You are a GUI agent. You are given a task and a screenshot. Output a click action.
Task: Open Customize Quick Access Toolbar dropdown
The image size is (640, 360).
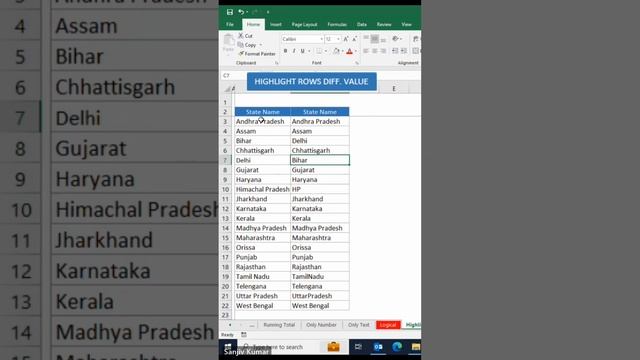click(268, 12)
